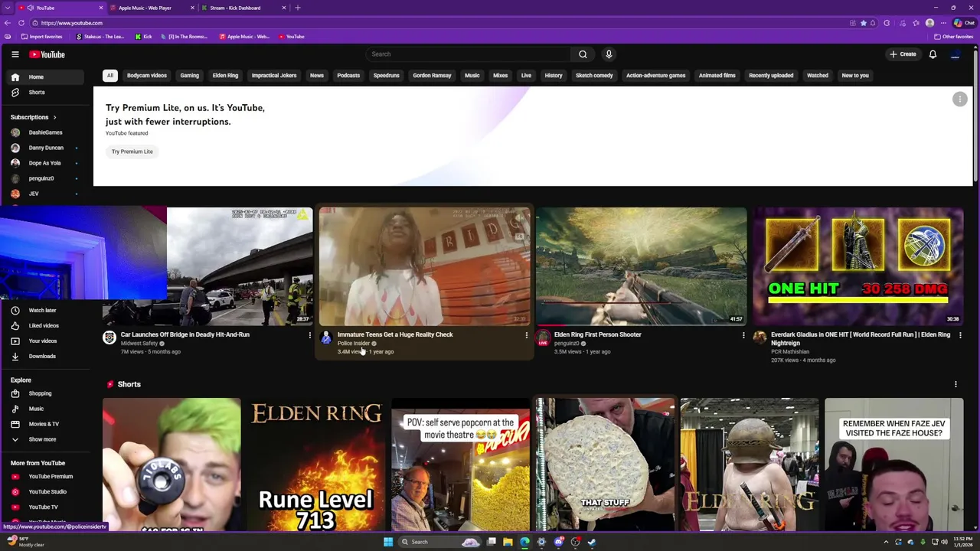Select the Elden Ring filter chip
980x551 pixels.
point(225,76)
